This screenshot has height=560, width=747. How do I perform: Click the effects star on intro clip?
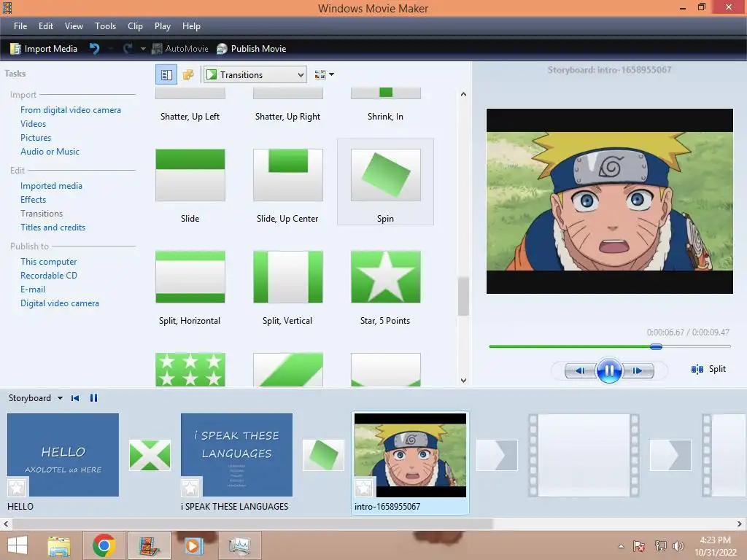pyautogui.click(x=365, y=488)
